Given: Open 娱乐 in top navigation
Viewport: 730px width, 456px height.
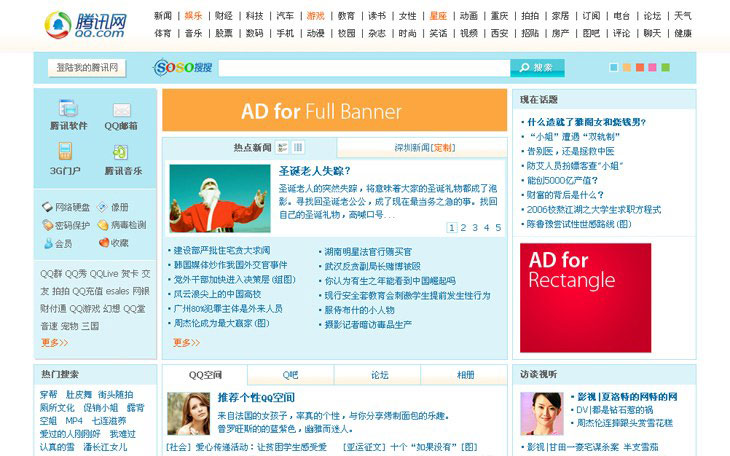Looking at the screenshot, I should (x=193, y=16).
